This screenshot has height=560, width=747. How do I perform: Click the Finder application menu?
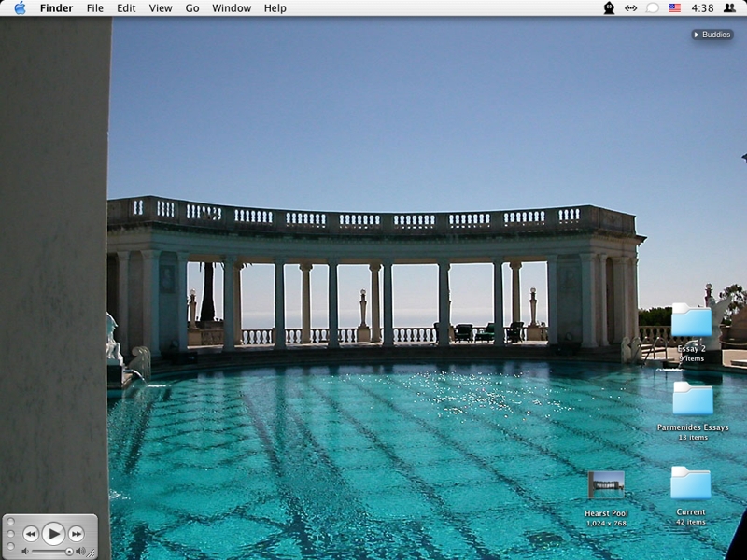(x=56, y=8)
